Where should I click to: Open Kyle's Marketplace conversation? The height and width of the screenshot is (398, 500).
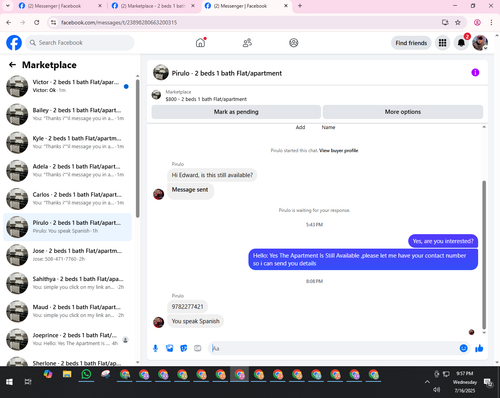click(68, 142)
